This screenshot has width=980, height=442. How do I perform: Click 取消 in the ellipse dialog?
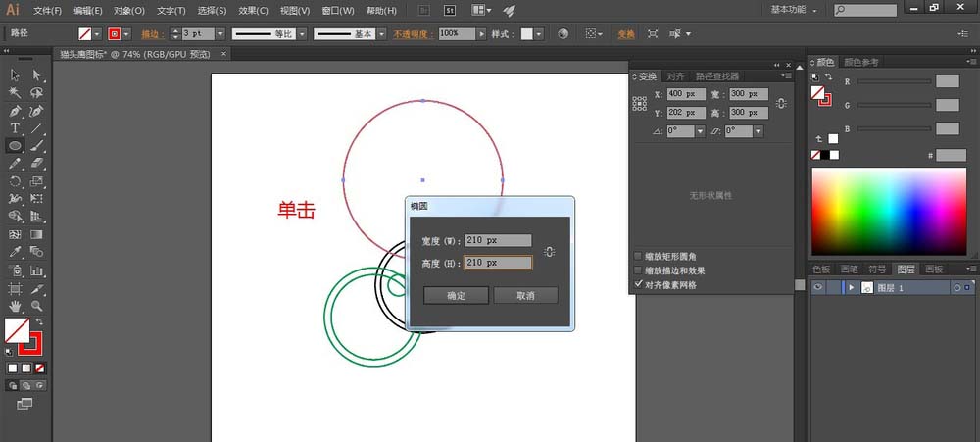point(525,296)
